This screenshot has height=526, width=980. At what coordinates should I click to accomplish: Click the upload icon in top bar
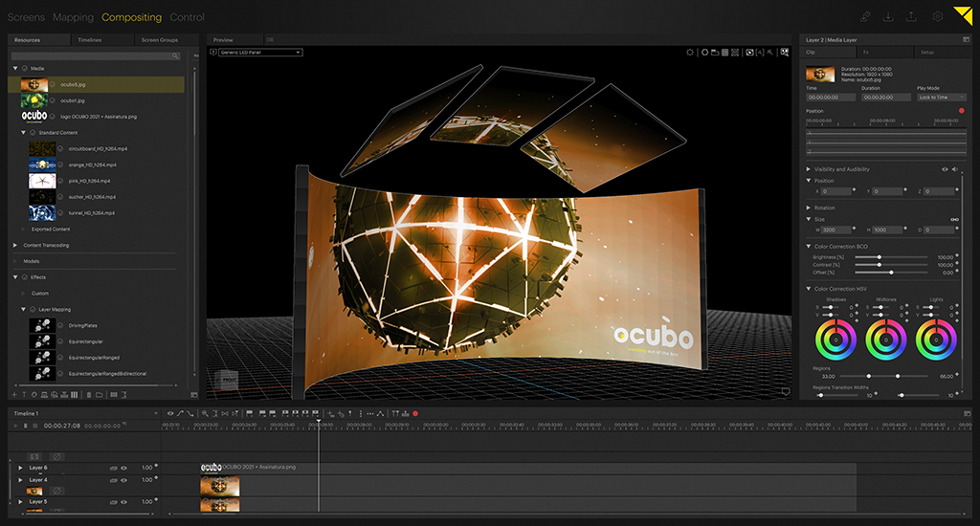click(912, 16)
